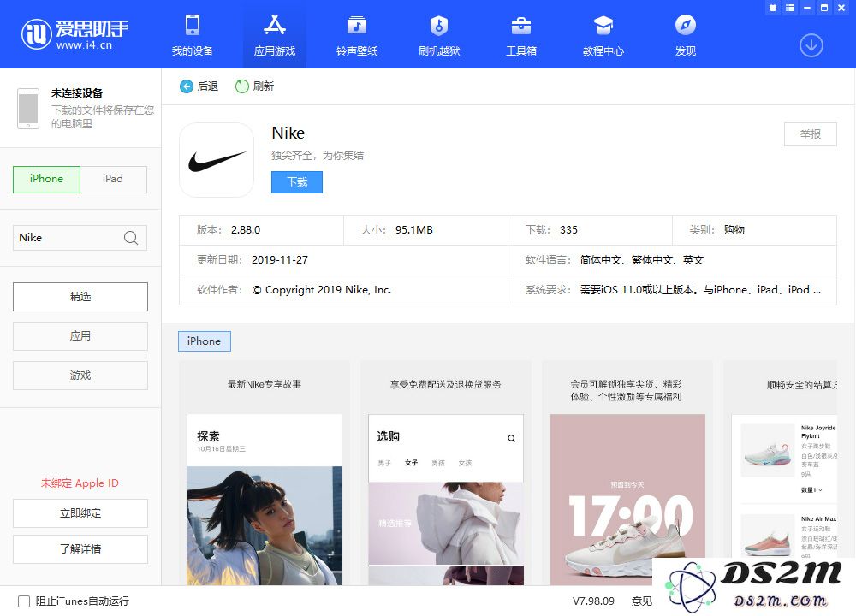Click the 独尖齐全，为你集结 subtitle
The height and width of the screenshot is (616, 856).
click(x=318, y=156)
